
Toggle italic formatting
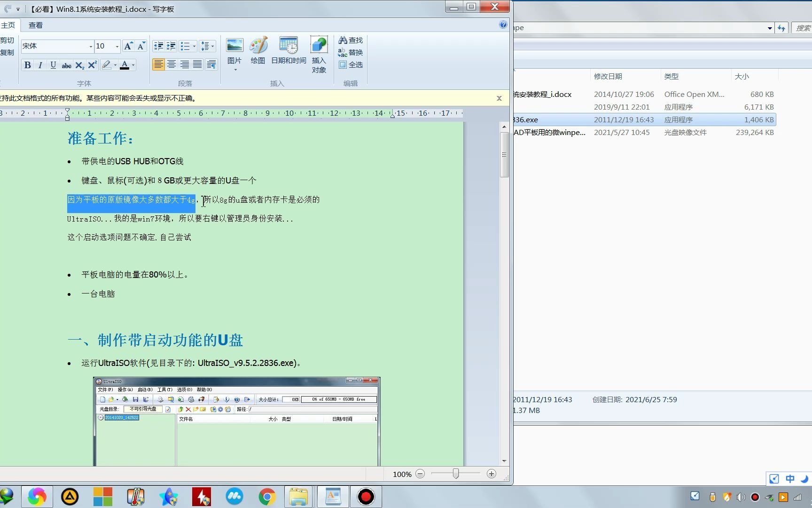40,65
